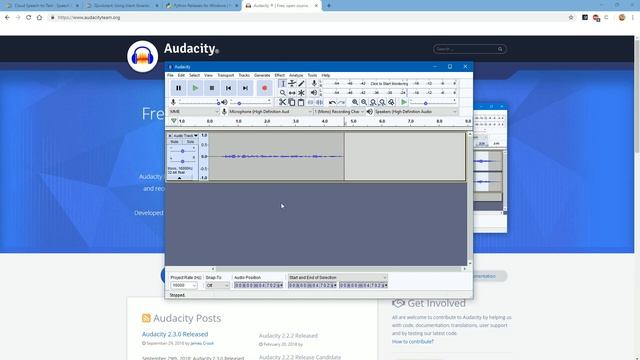Adjust the track gain slider

point(182,151)
